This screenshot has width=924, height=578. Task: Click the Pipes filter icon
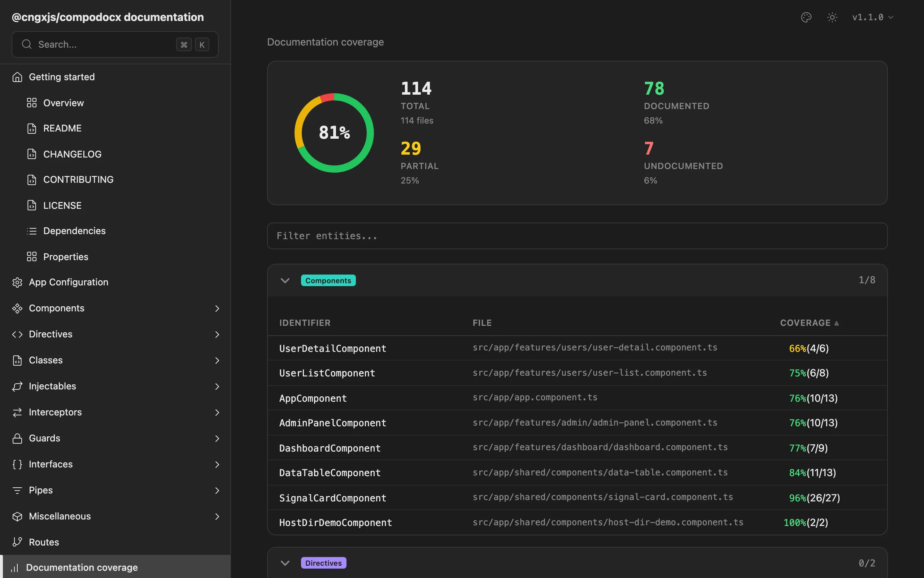(x=17, y=490)
